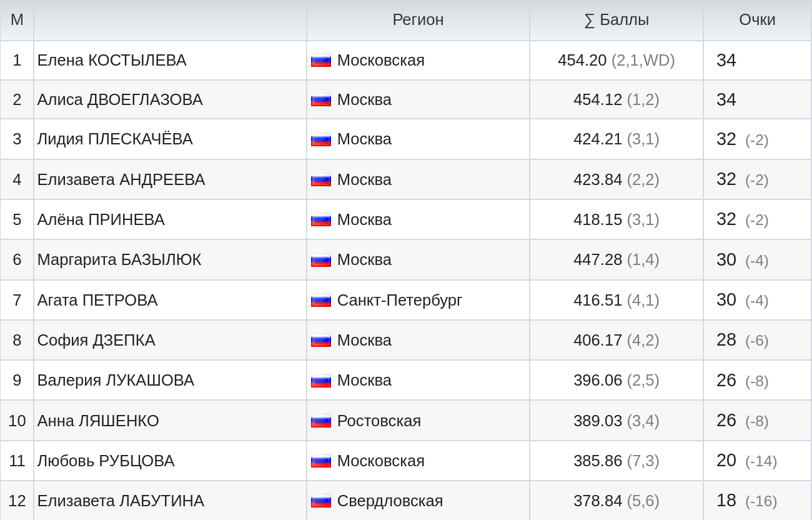The height and width of the screenshot is (520, 812).
Task: Click Елизавета ЛАБУТИНА name
Action: (121, 501)
